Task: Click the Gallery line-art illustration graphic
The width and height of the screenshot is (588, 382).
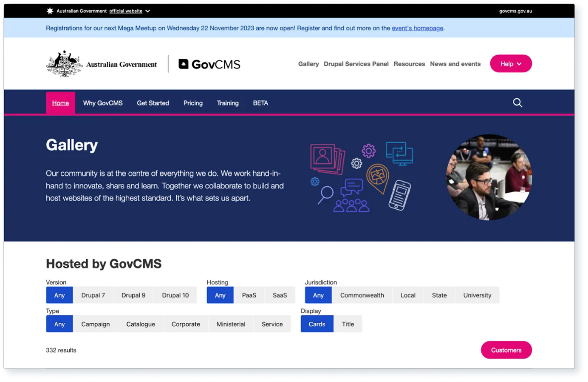Action: coord(361,177)
